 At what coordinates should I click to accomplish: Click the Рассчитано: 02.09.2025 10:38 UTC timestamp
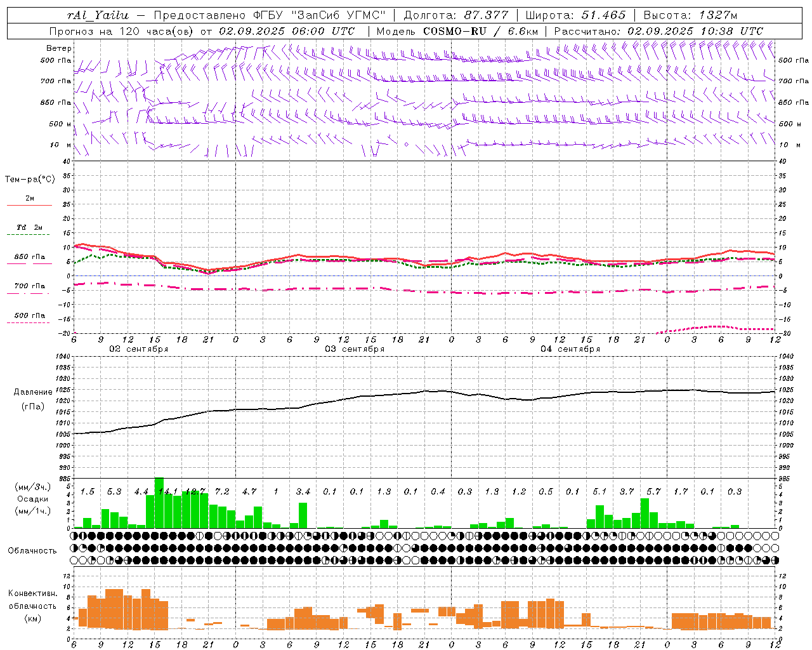pos(658,31)
